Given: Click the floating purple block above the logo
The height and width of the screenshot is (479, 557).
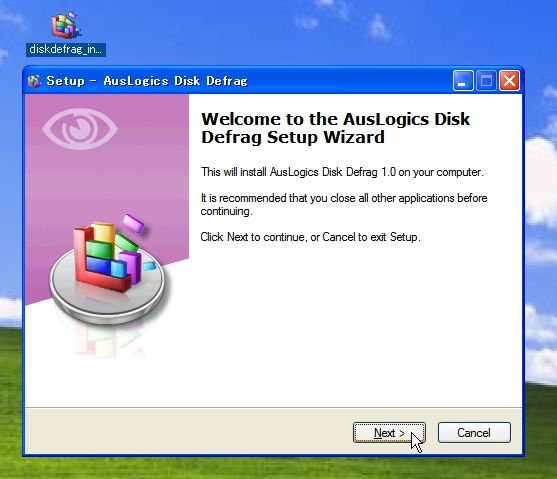Looking at the screenshot, I should click(134, 223).
